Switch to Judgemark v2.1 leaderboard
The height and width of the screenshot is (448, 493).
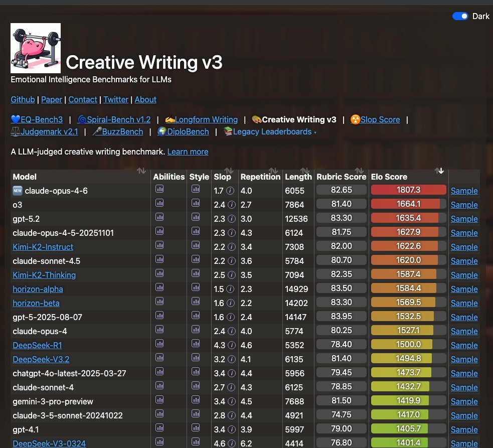[x=44, y=132]
